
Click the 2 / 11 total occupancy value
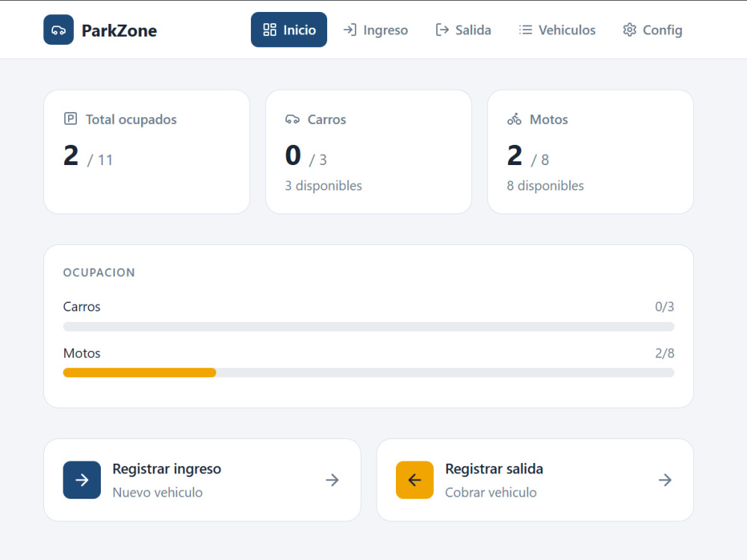coord(88,156)
